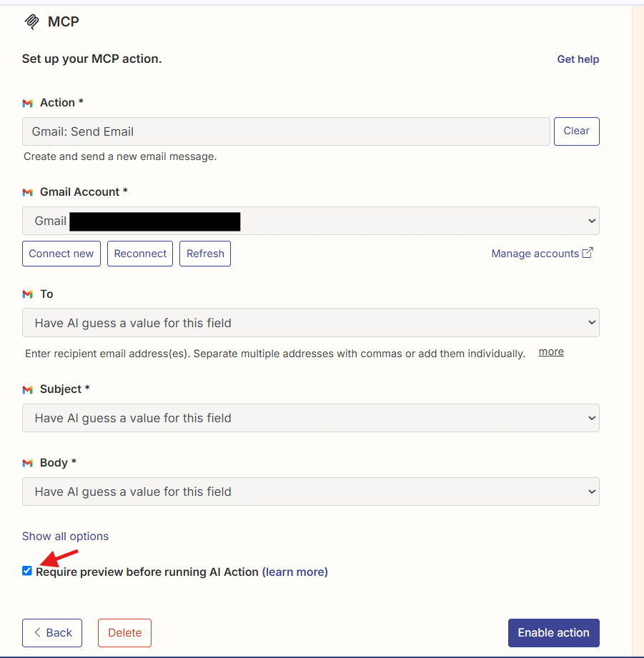The width and height of the screenshot is (644, 658).
Task: Show all options link
Action: pyautogui.click(x=65, y=536)
